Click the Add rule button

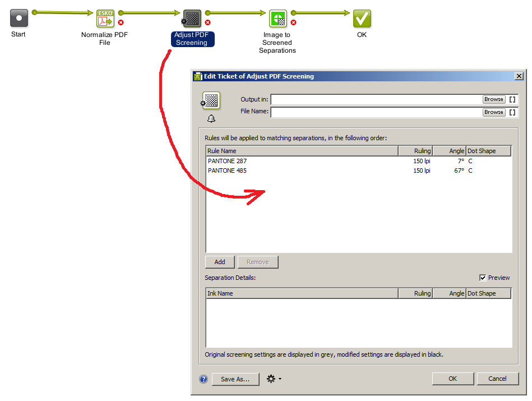220,262
